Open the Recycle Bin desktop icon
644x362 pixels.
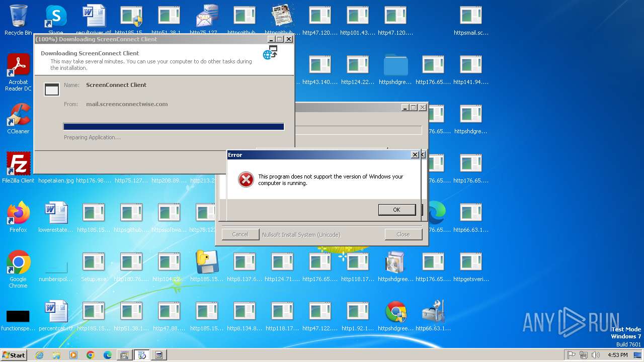(x=18, y=20)
